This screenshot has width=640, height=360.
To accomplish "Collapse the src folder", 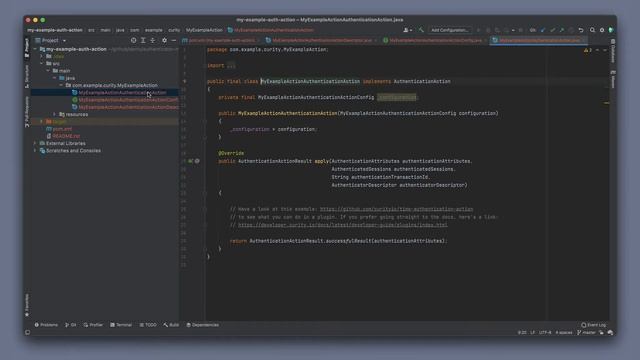I will pyautogui.click(x=42, y=64).
